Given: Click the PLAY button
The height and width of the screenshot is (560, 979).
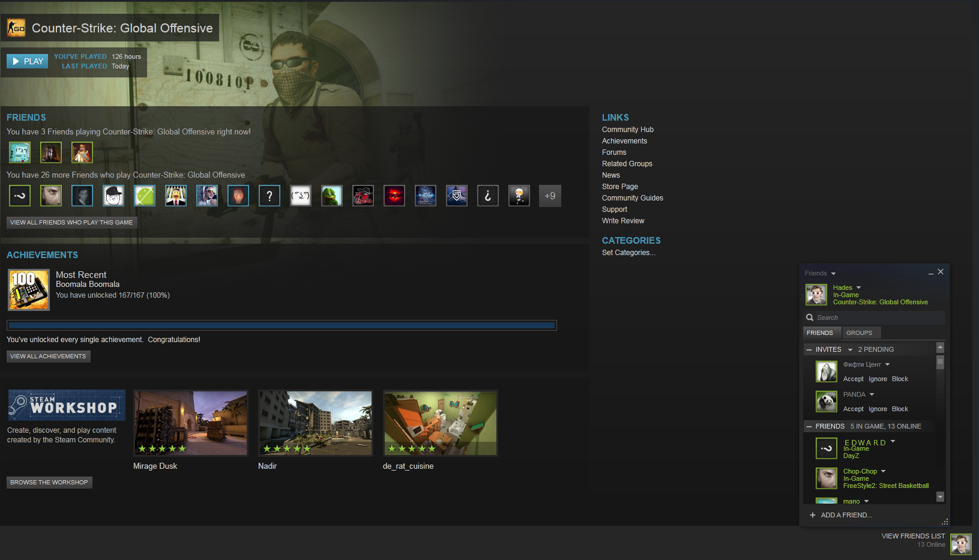Looking at the screenshot, I should tap(28, 61).
